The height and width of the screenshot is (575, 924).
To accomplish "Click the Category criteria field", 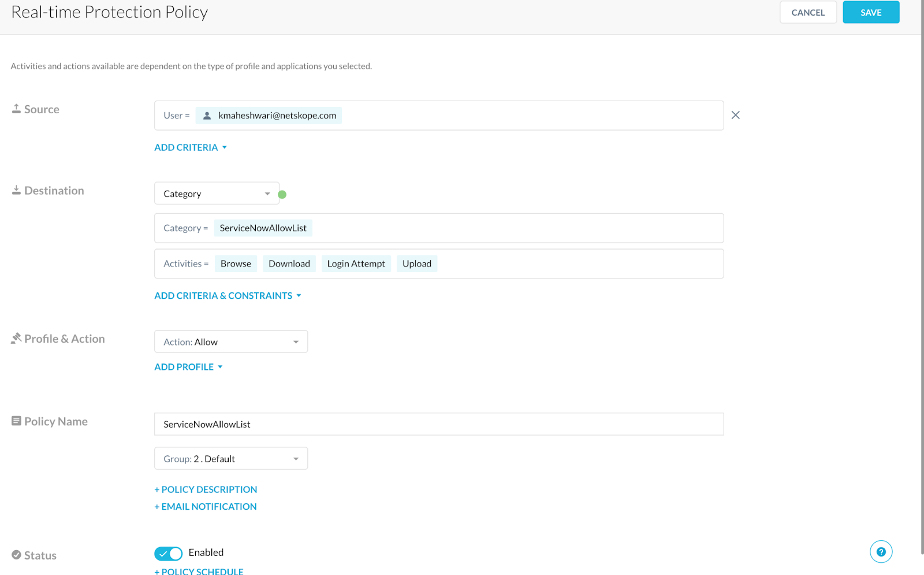I will pyautogui.click(x=439, y=228).
